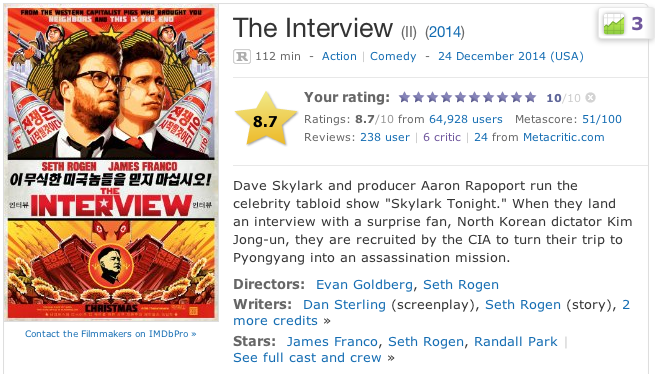Open the 238 user reviews
655x374 pixels.
click(x=385, y=137)
